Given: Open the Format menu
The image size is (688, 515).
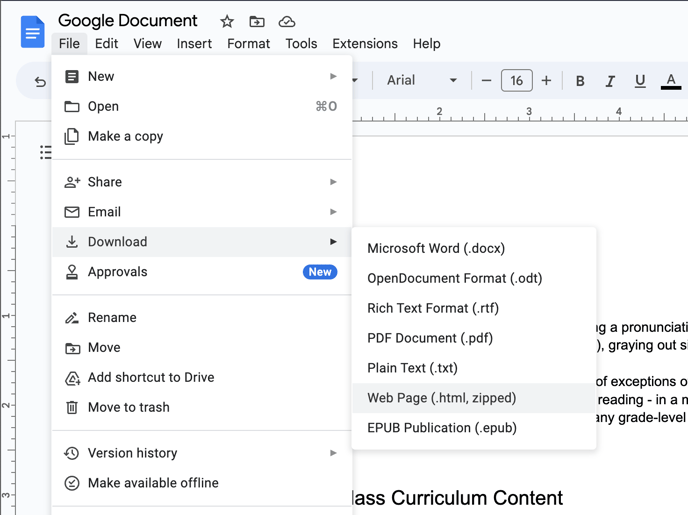Looking at the screenshot, I should coord(248,44).
